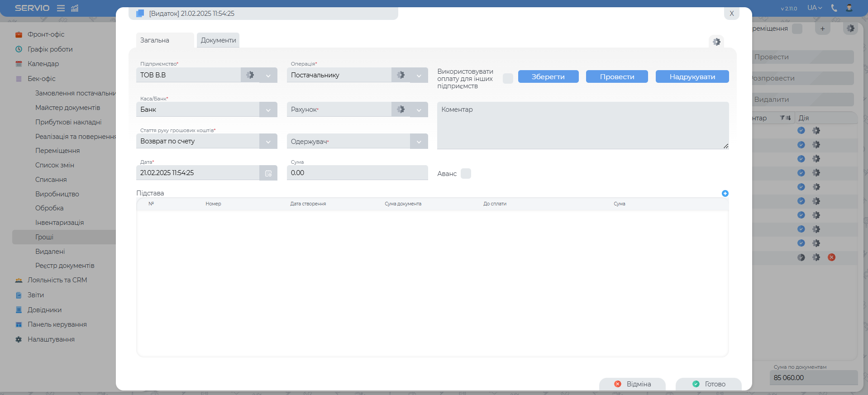Click the phone icon in top bar
Screen dimensions: 868x395
click(834, 8)
